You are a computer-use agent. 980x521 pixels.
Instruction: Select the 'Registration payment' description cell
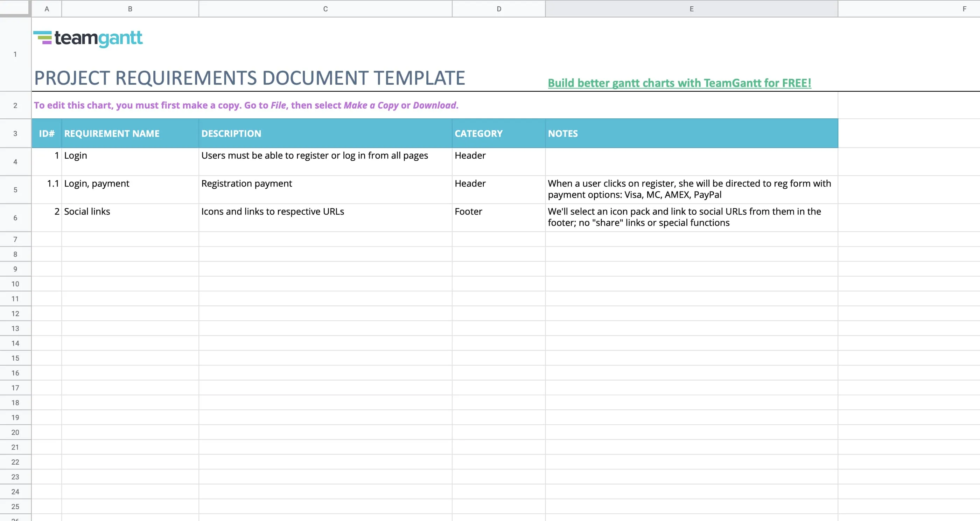[x=325, y=189]
